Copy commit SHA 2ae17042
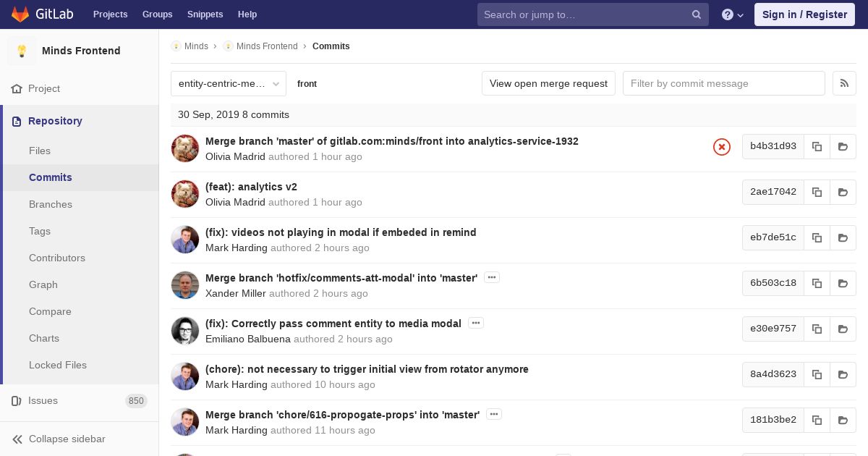Image resolution: width=868 pixels, height=456 pixels. pos(817,192)
